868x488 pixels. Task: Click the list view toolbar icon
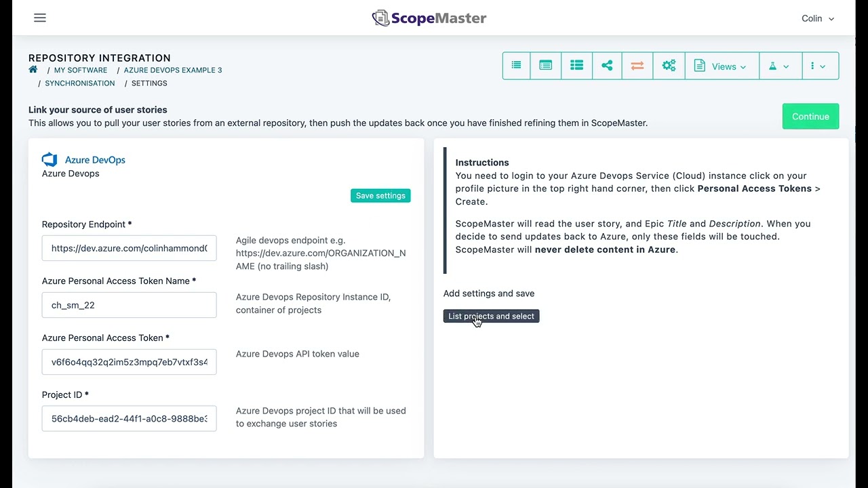click(x=516, y=66)
